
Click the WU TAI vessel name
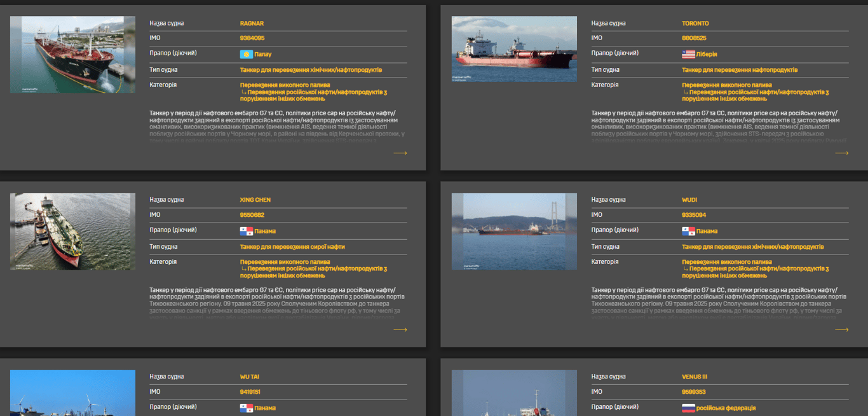pos(249,377)
